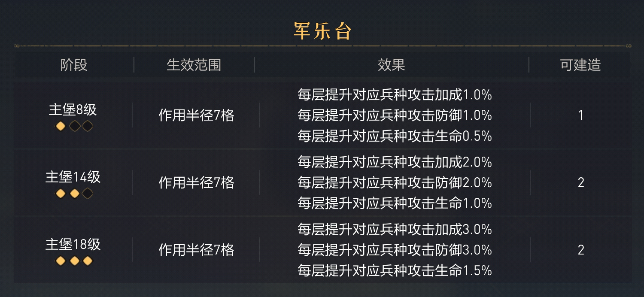Click the empty third diamond under 主堡14级
This screenshot has height=297, width=644.
pos(88,194)
